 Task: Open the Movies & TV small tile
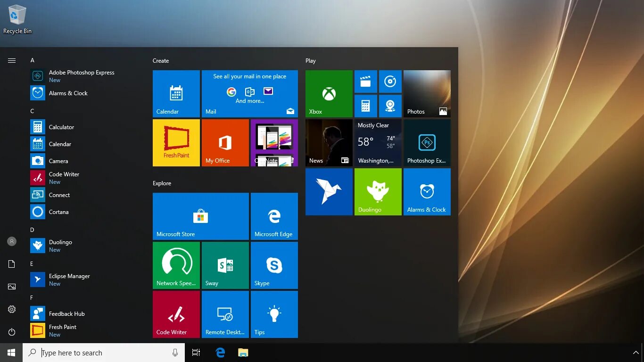(x=366, y=82)
